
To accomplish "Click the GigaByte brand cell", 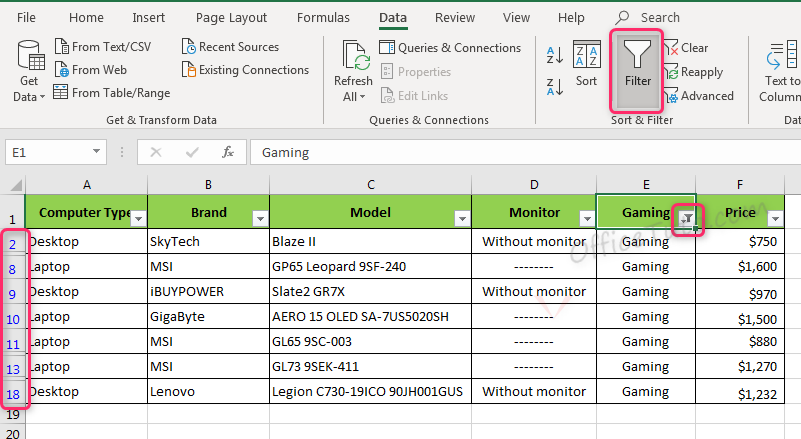I will tap(208, 316).
